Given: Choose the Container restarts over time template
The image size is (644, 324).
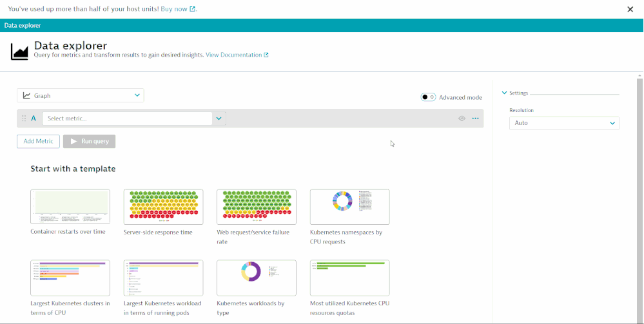Looking at the screenshot, I should tap(70, 206).
